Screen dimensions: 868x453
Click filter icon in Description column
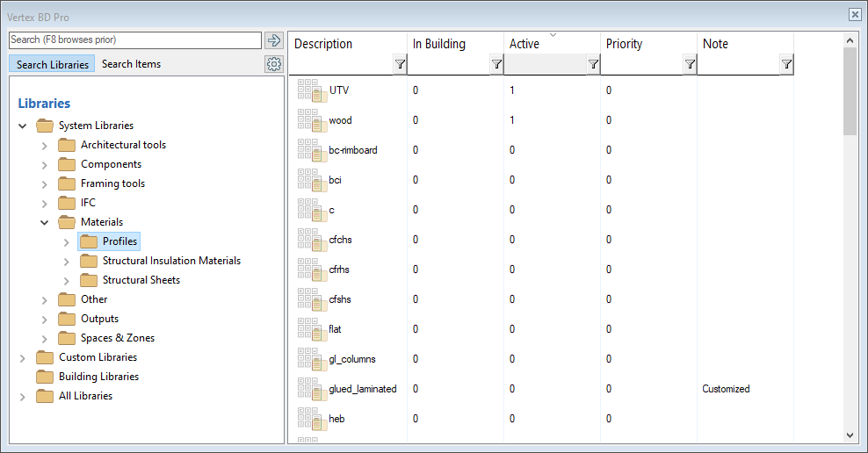click(400, 64)
